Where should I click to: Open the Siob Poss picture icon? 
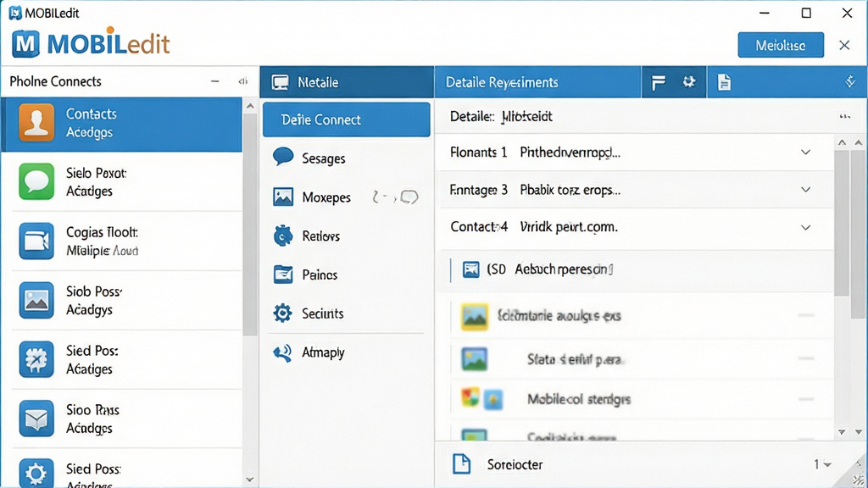(36, 301)
